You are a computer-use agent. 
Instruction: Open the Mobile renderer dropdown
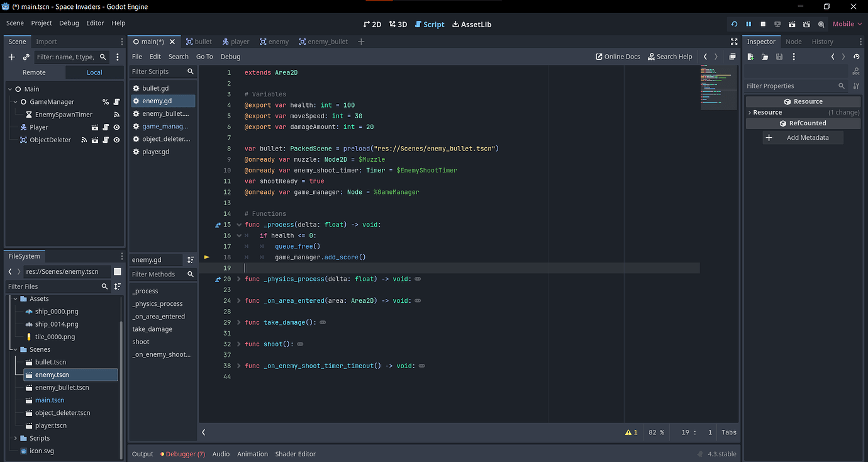pyautogui.click(x=847, y=24)
